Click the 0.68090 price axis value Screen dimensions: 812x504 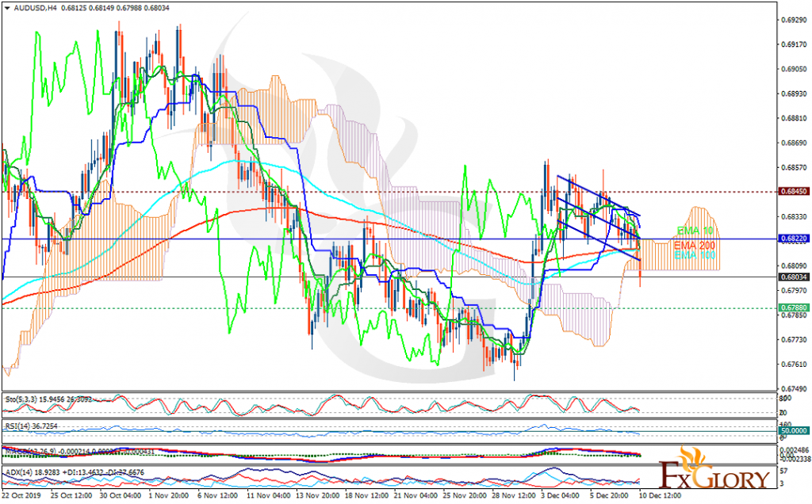[x=794, y=266]
